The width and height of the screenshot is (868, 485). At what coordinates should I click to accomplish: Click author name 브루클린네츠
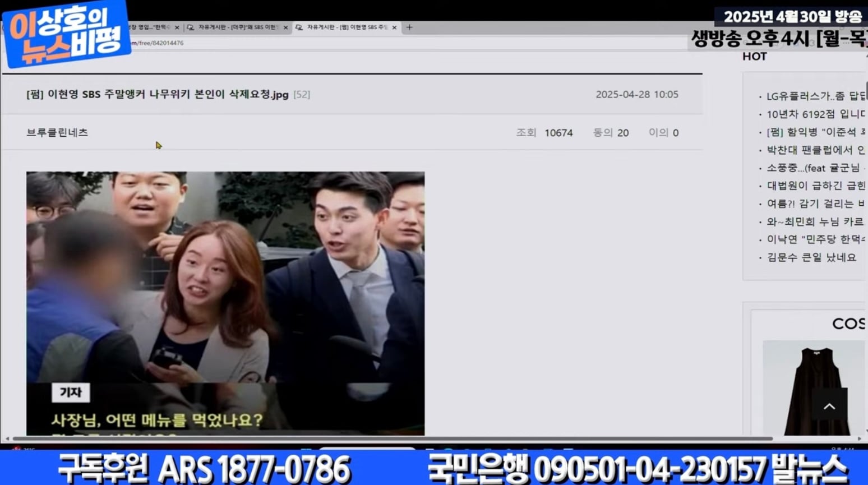57,132
